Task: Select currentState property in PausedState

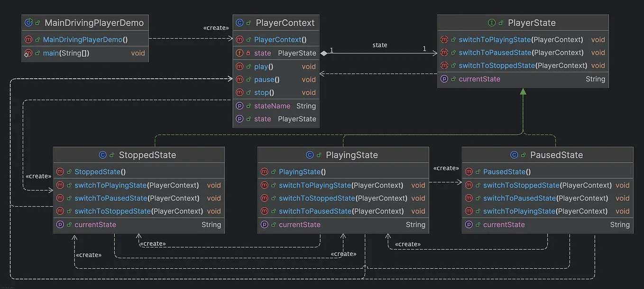Action: pyautogui.click(x=547, y=225)
